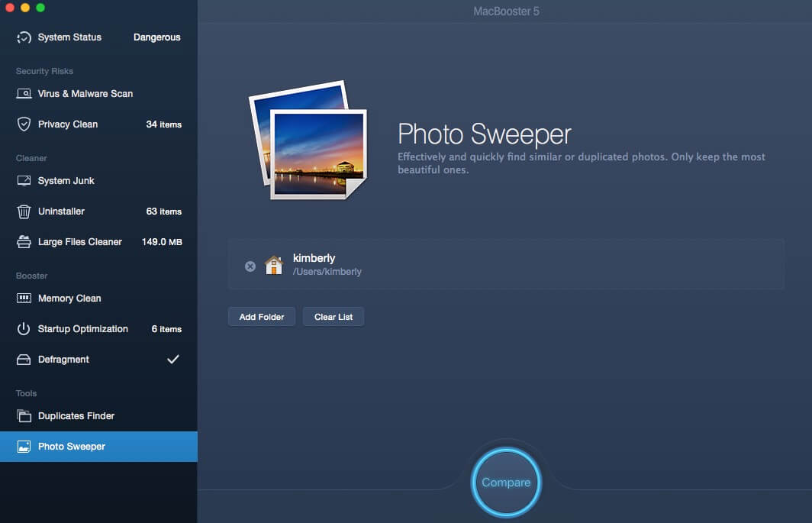Image resolution: width=812 pixels, height=523 pixels.
Task: Click the MacBooster 5 window title
Action: 507,11
